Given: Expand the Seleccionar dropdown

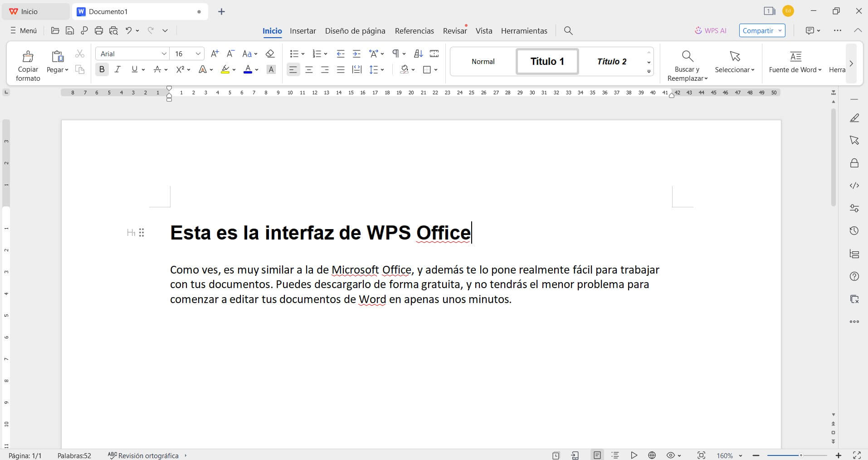Looking at the screenshot, I should click(734, 69).
